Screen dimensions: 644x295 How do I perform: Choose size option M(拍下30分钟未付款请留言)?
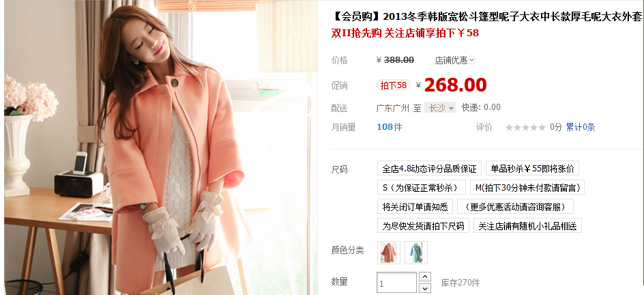tap(527, 187)
